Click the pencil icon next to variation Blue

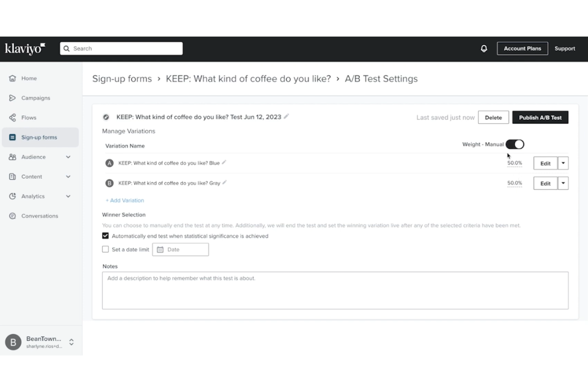point(223,162)
